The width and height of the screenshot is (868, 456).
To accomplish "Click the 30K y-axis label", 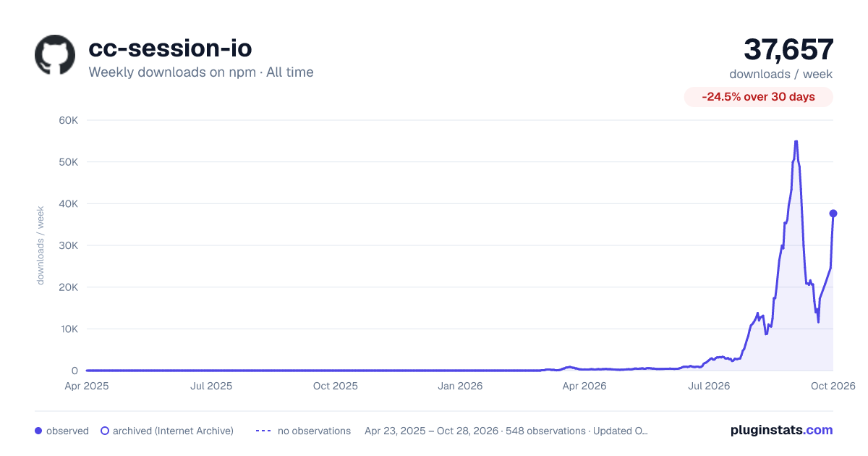I will (x=68, y=245).
